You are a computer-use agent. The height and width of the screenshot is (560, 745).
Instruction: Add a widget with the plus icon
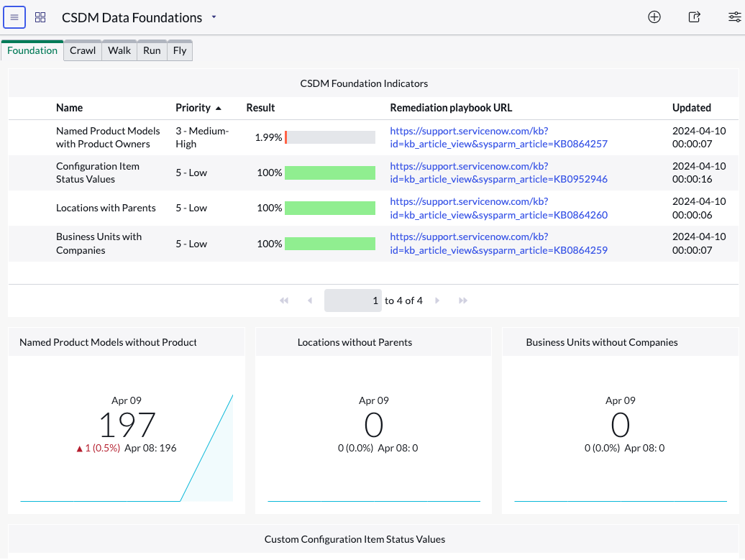tap(654, 17)
